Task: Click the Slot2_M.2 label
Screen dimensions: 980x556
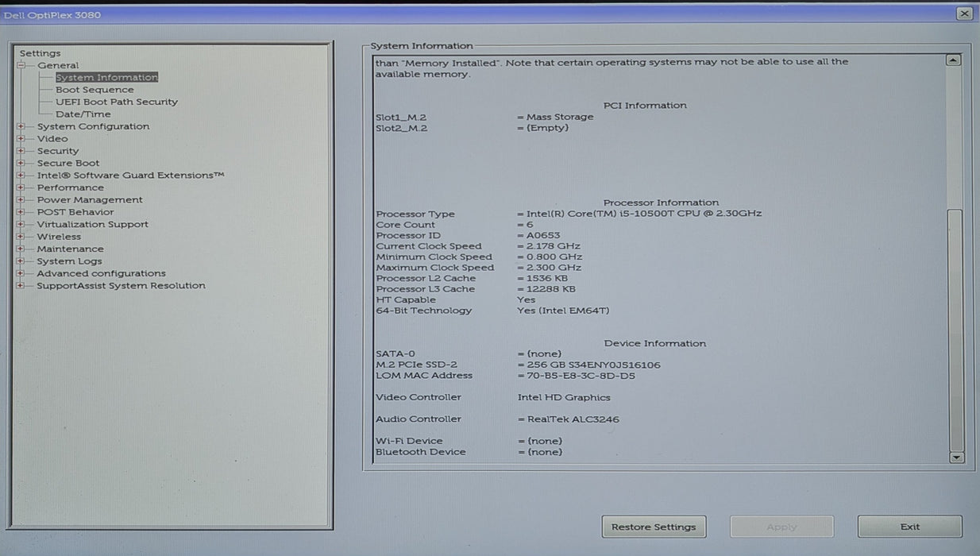Action: coord(401,128)
